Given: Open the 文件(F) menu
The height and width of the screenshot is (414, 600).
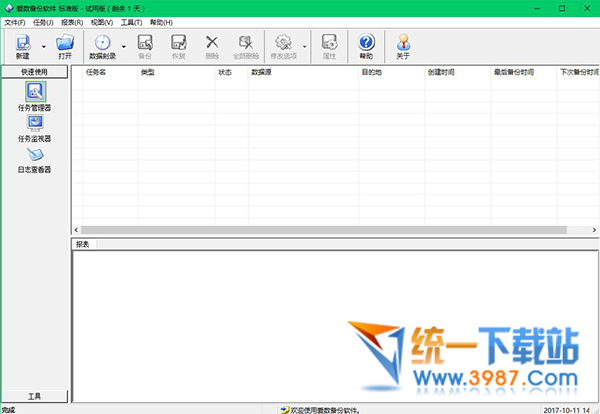Looking at the screenshot, I should pyautogui.click(x=15, y=22).
